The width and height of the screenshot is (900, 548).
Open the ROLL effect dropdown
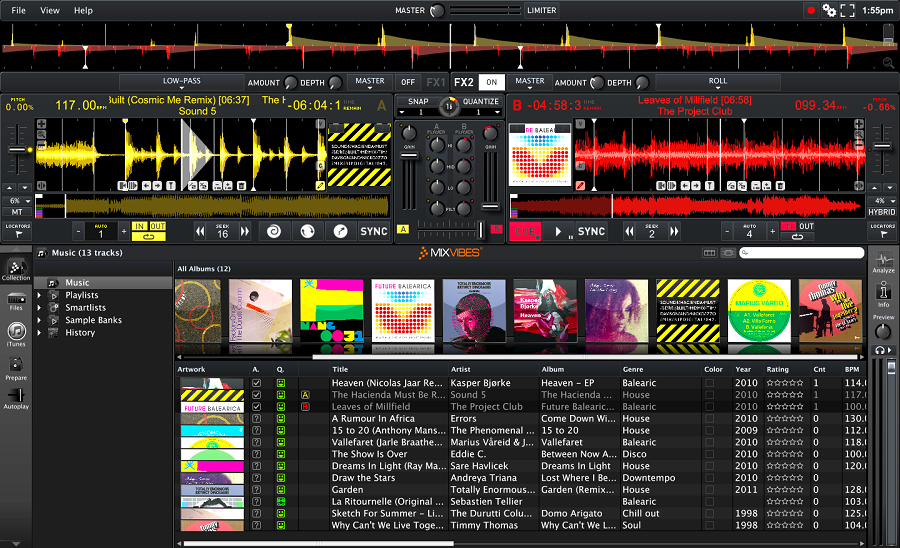(x=718, y=82)
